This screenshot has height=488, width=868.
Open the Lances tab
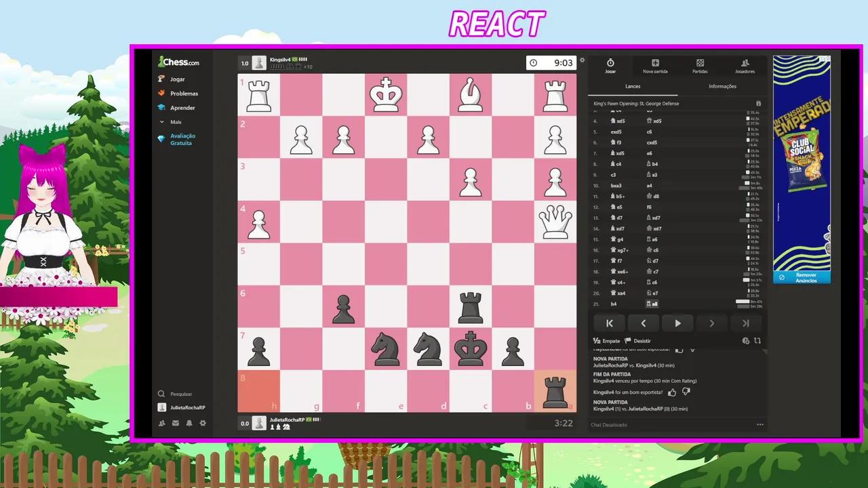pyautogui.click(x=633, y=86)
